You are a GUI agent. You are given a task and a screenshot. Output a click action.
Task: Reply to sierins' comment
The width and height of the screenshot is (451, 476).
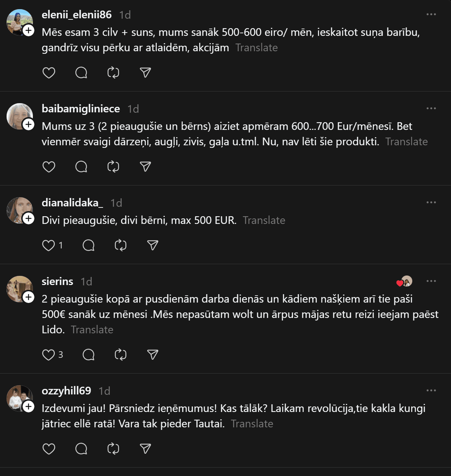point(88,355)
